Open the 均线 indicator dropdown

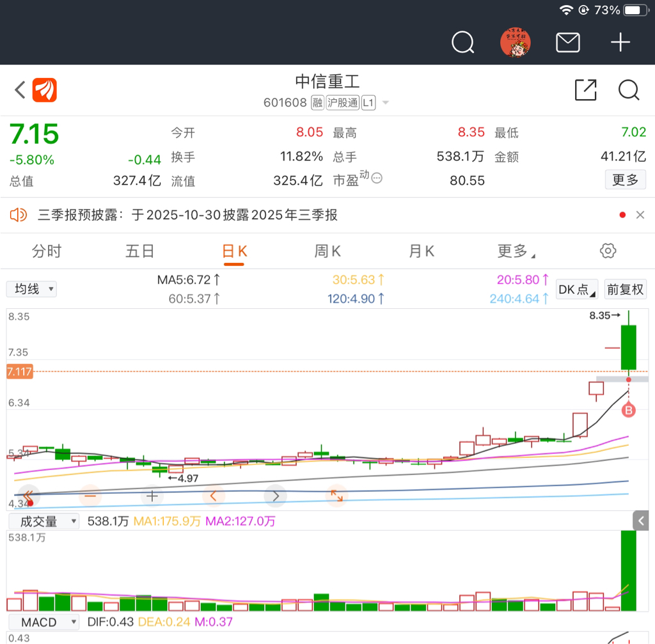coord(31,289)
